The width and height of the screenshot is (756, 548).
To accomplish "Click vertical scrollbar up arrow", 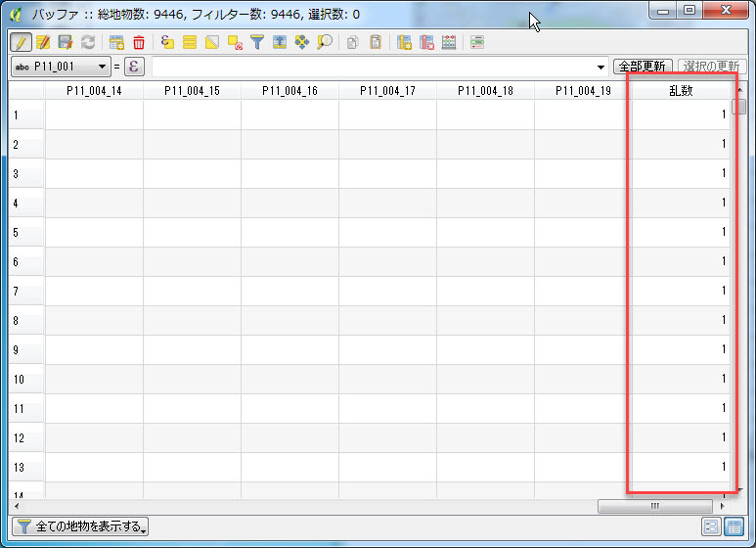I will tap(740, 90).
